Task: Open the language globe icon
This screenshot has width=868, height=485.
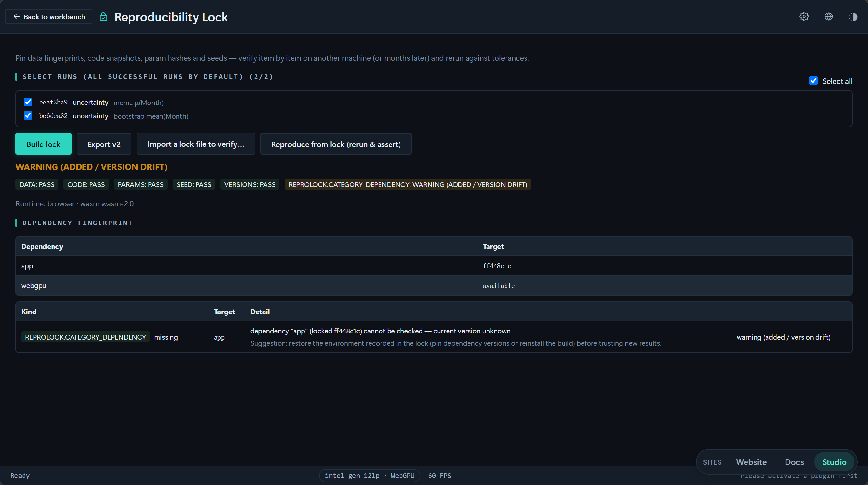Action: pyautogui.click(x=829, y=16)
